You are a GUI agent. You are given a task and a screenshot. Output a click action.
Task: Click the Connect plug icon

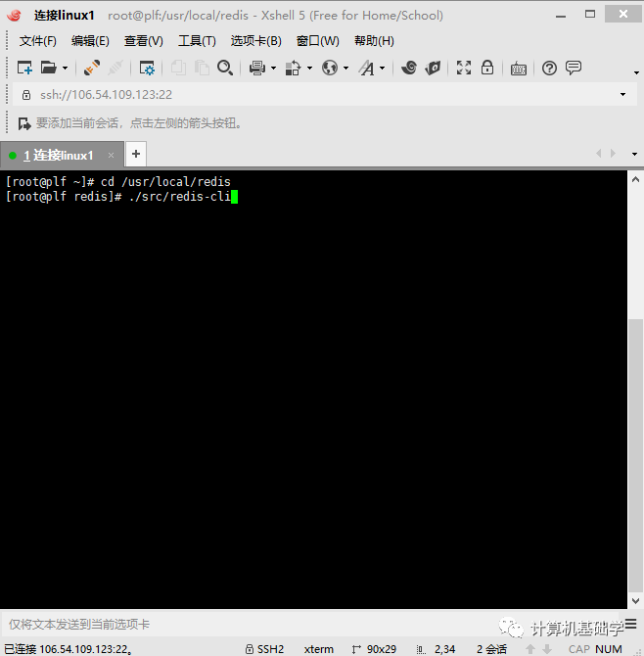tap(92, 68)
